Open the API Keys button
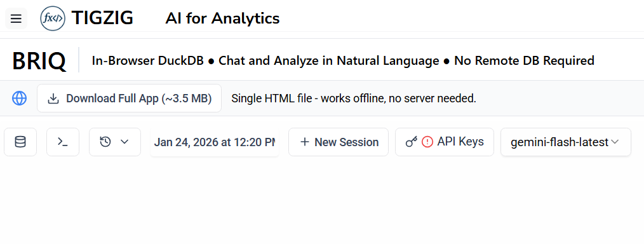 point(445,142)
